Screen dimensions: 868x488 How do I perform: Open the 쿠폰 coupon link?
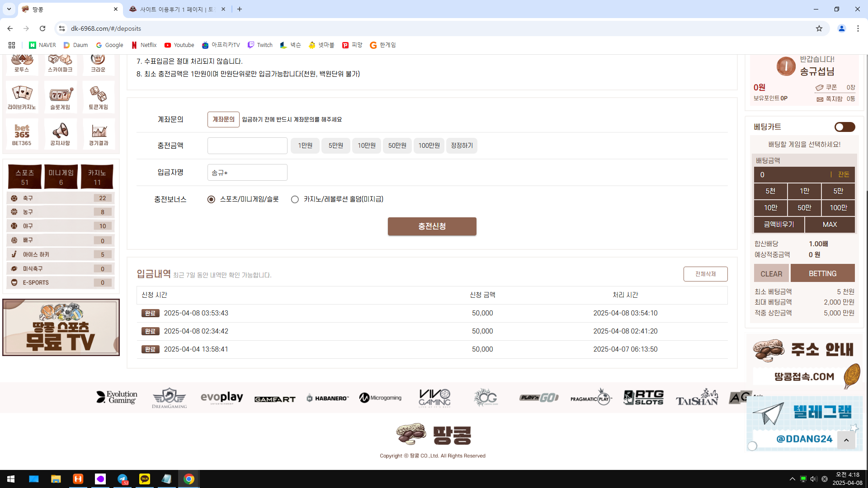click(x=835, y=87)
